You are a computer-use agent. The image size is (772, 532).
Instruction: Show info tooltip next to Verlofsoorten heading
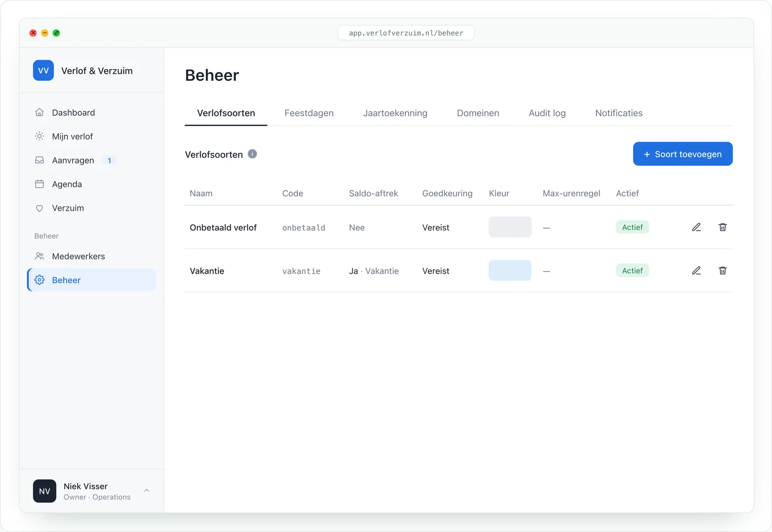pos(252,154)
